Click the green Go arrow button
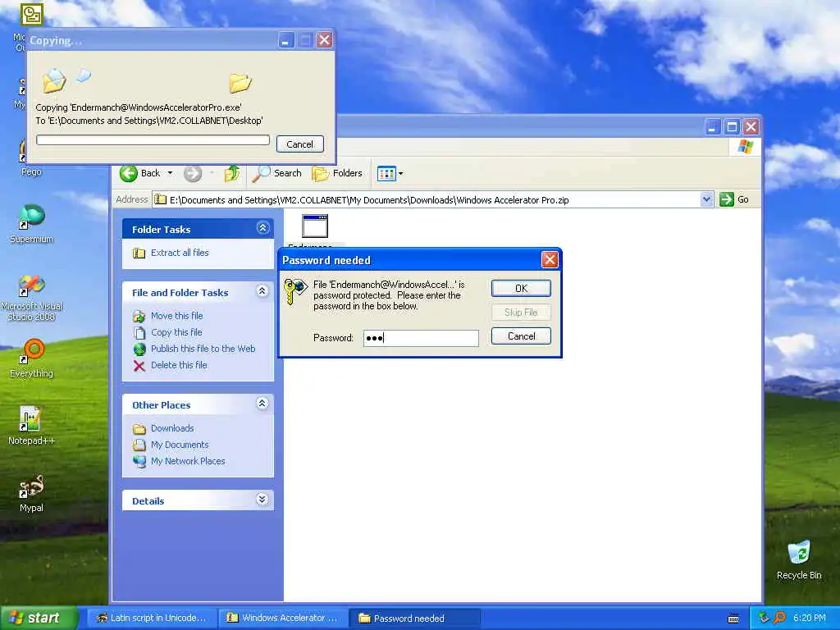840x630 pixels. 727,200
